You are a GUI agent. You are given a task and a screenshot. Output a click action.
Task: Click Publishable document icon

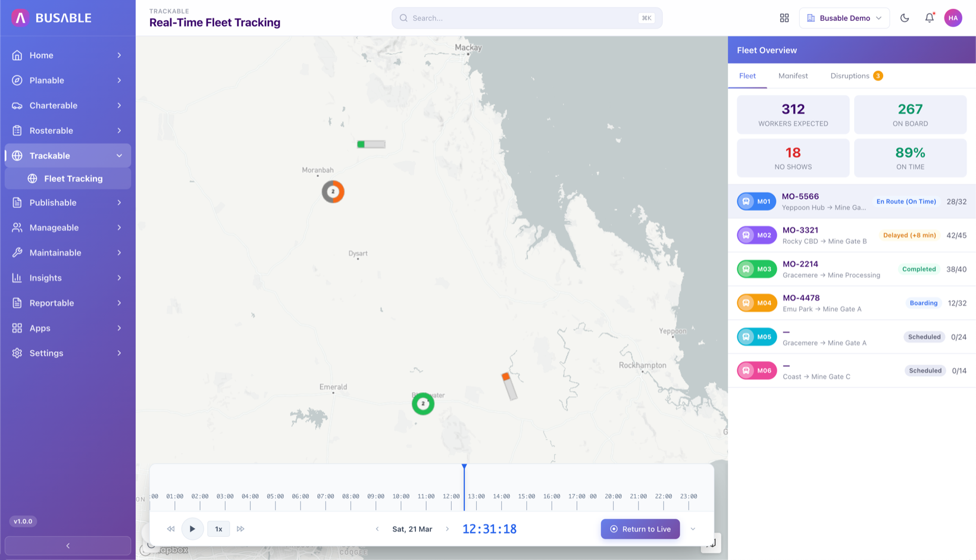[17, 202]
